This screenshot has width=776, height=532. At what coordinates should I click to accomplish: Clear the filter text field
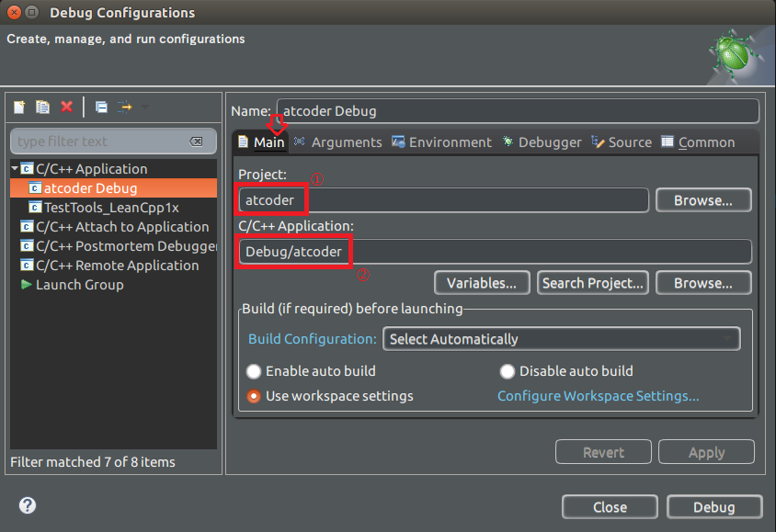pyautogui.click(x=197, y=141)
